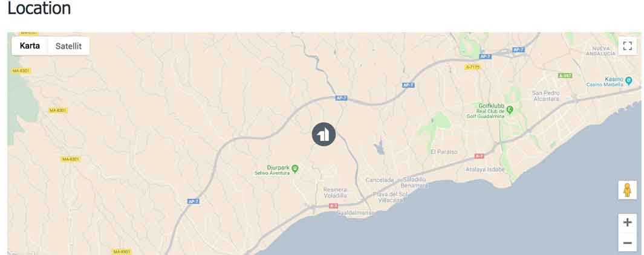This screenshot has height=255, width=644.
Task: Switch to Satellit imagery view
Action: pos(68,46)
